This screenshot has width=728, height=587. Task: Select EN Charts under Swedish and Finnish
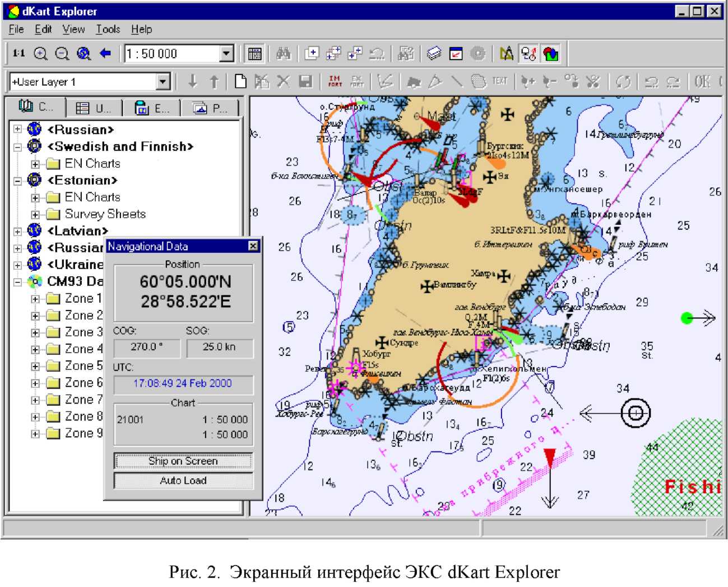click(92, 164)
